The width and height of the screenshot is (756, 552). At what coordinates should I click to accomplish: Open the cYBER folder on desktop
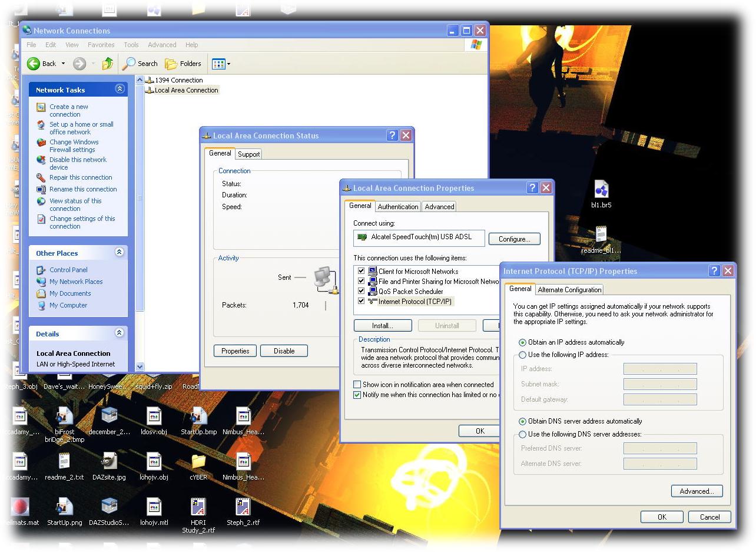click(x=198, y=462)
